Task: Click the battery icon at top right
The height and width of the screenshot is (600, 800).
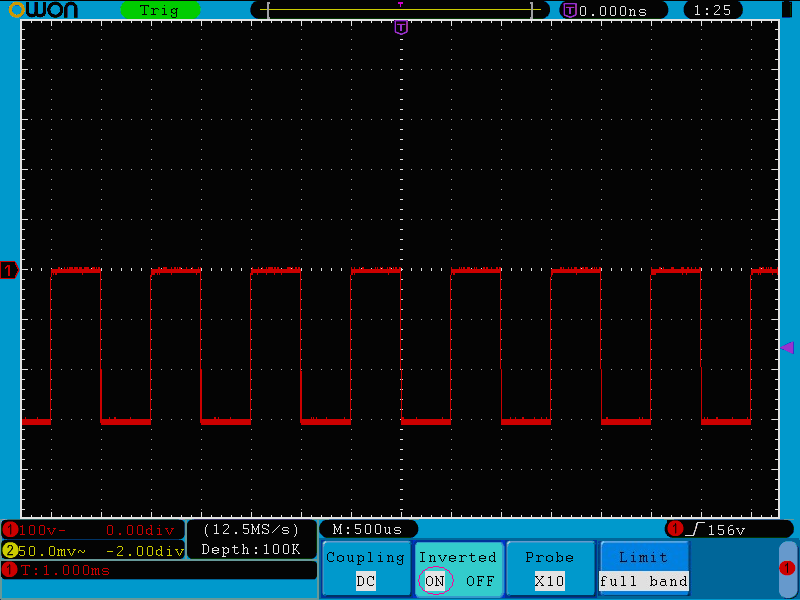Action: point(788,10)
